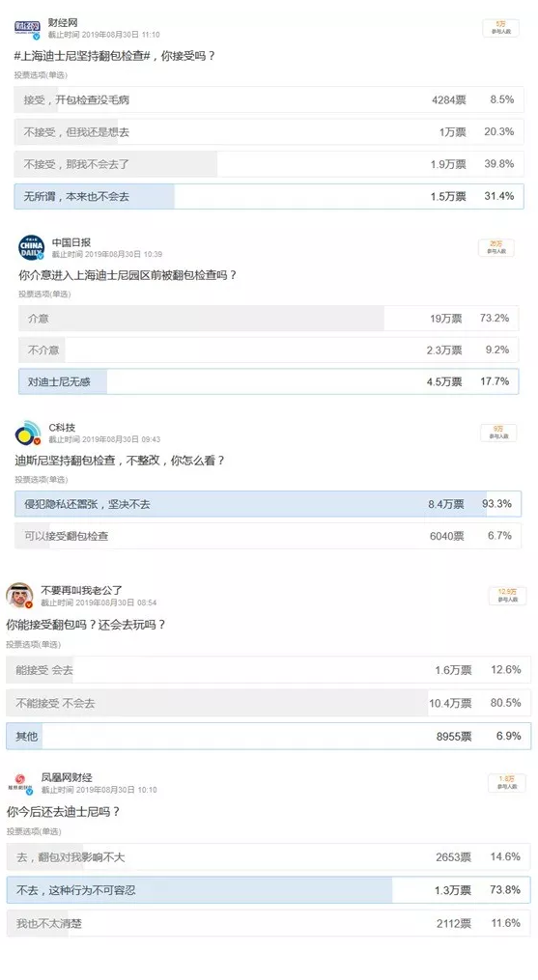Viewport: 538px width, 980px height.
Task: Select option 接受，开包检查没毛病
Action: pos(269,99)
